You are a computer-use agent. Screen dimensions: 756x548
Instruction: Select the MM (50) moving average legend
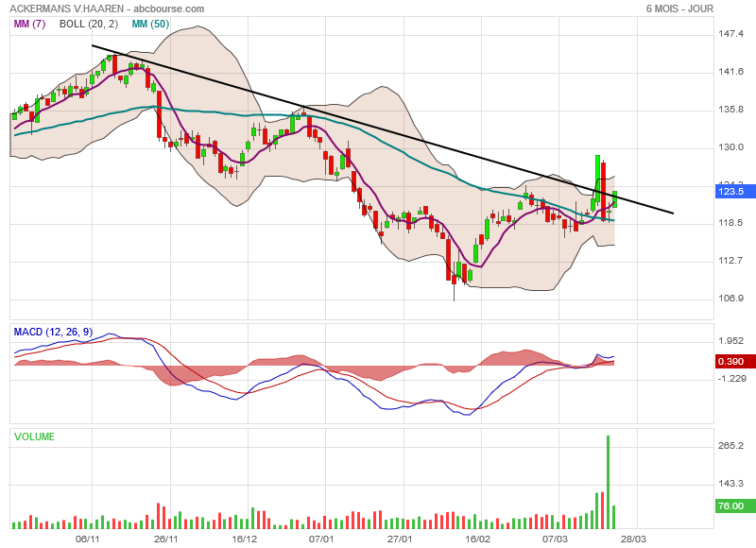(150, 24)
